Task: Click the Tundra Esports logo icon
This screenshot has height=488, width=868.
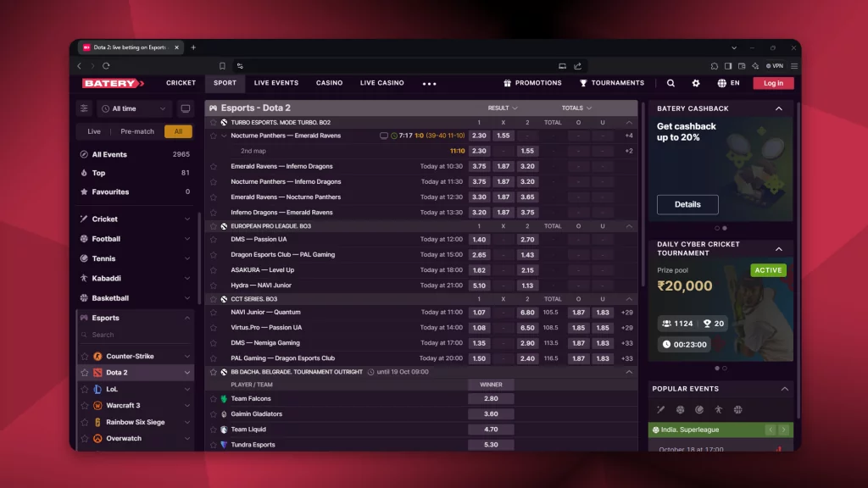Action: click(224, 444)
